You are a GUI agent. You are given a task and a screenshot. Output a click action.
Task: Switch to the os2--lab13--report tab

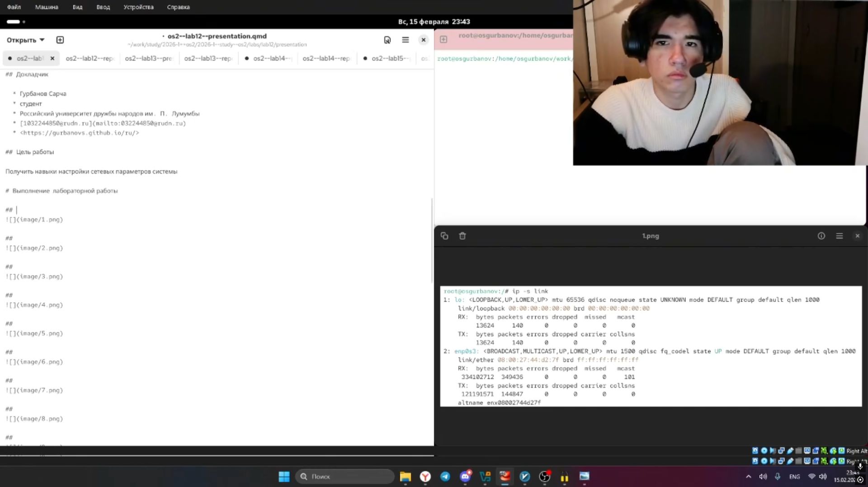[208, 58]
